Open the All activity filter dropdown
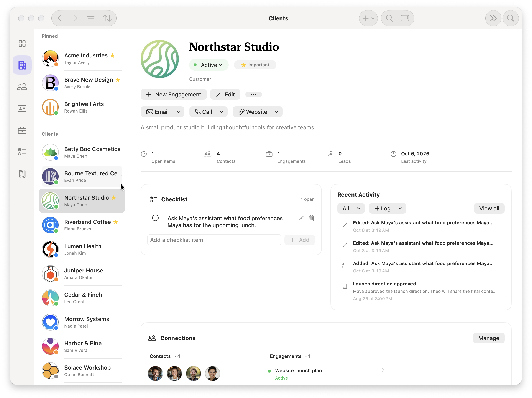This screenshot has width=532, height=398. (x=351, y=209)
